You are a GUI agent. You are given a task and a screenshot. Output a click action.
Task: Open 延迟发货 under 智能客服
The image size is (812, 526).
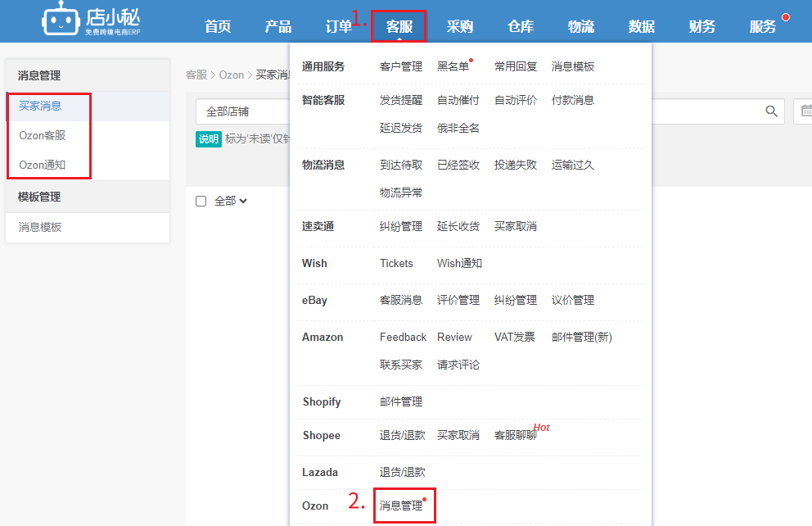401,128
